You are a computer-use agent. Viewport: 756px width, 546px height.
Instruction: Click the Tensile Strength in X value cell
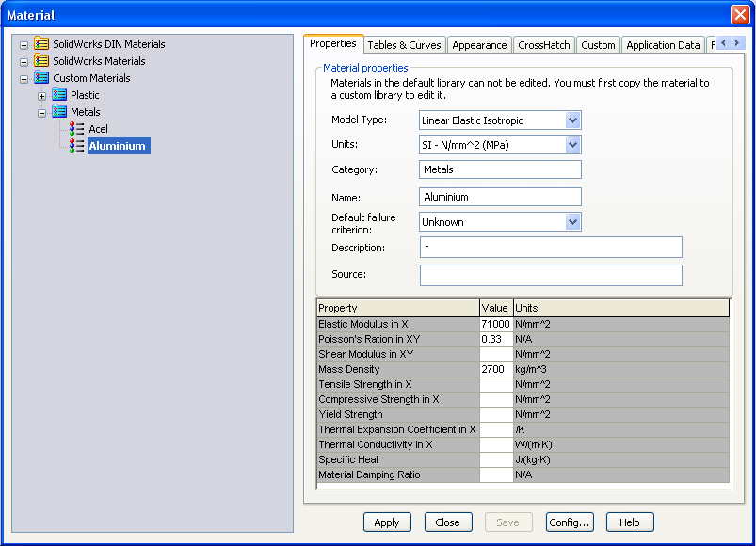(x=496, y=384)
